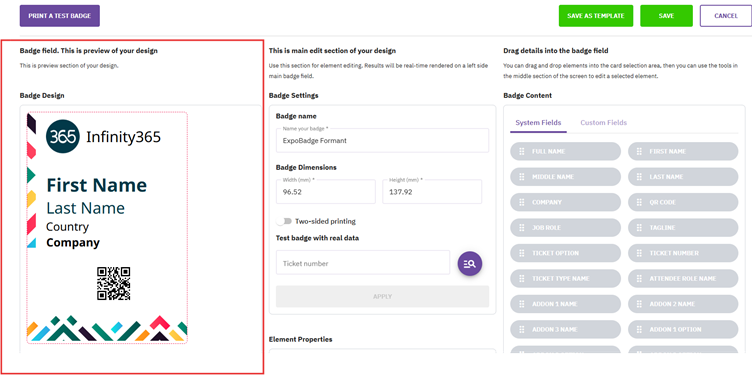Click the Ticket number input field
The image size is (752, 375).
click(363, 263)
